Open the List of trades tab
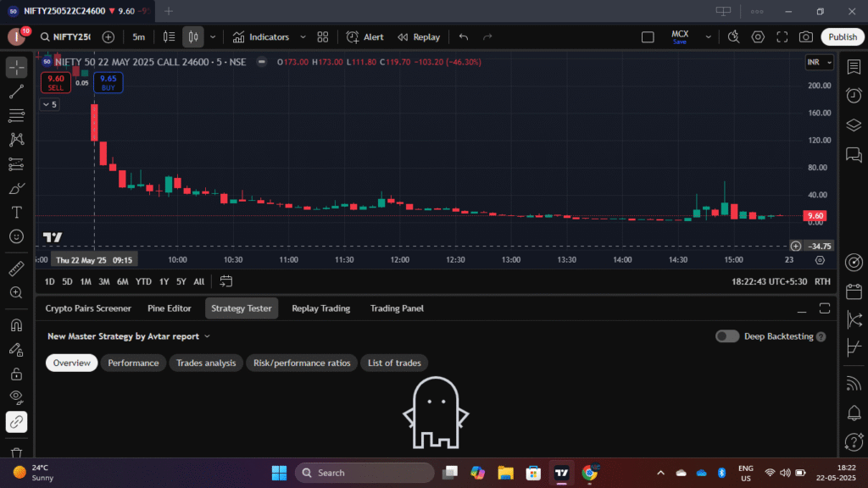 pos(394,363)
